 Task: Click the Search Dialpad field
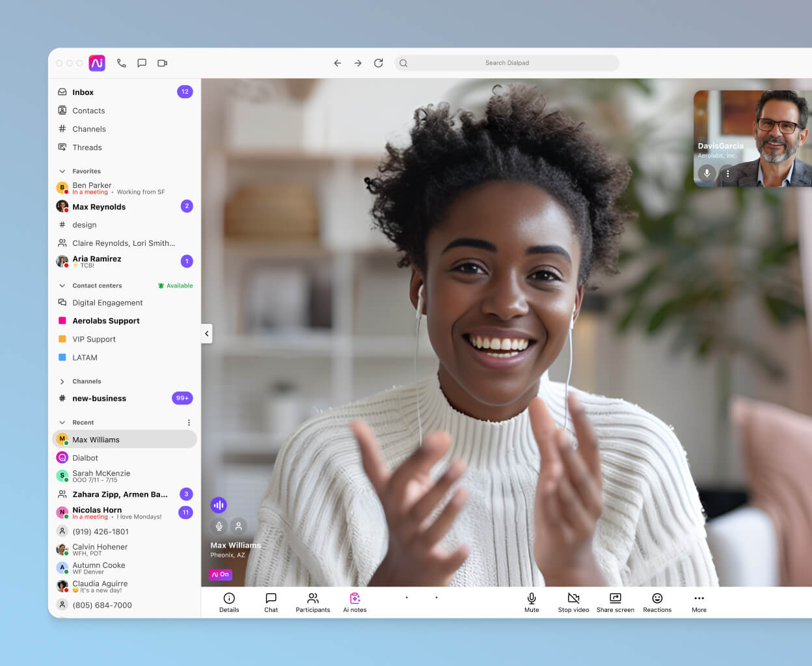[507, 63]
